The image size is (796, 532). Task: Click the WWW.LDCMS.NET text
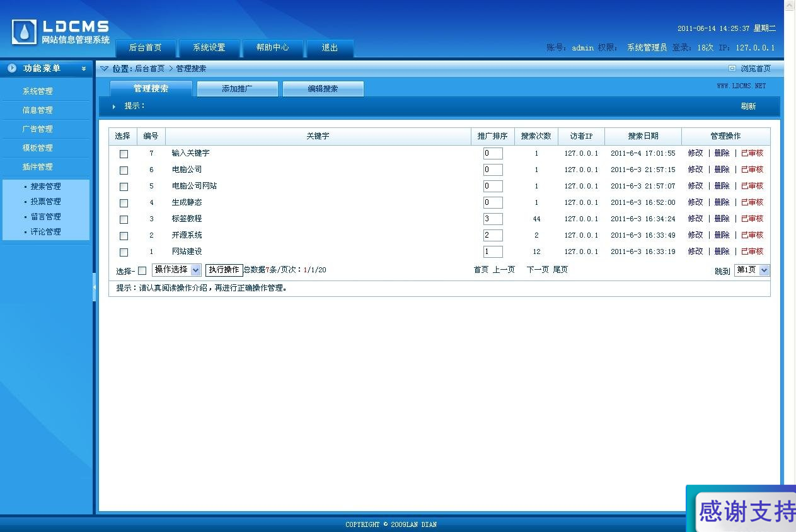point(741,86)
